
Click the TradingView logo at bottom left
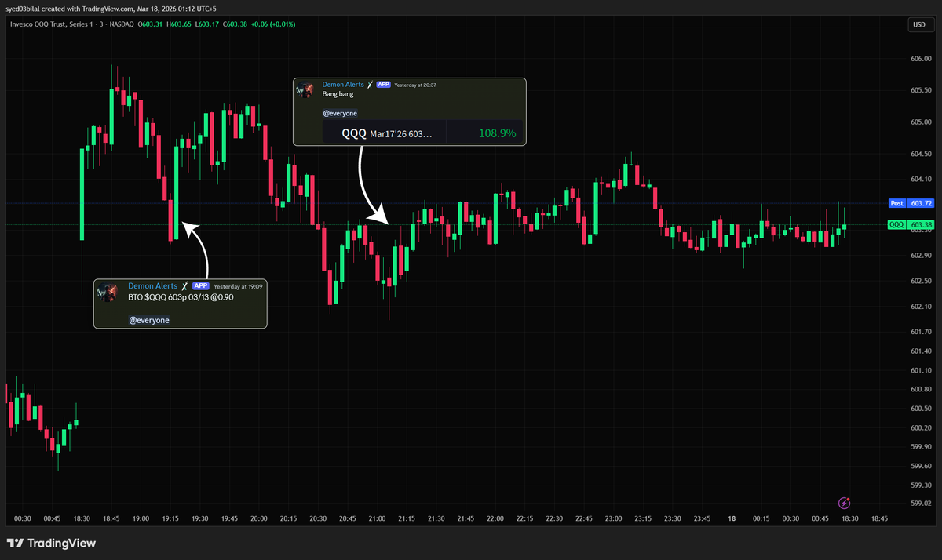tap(52, 543)
